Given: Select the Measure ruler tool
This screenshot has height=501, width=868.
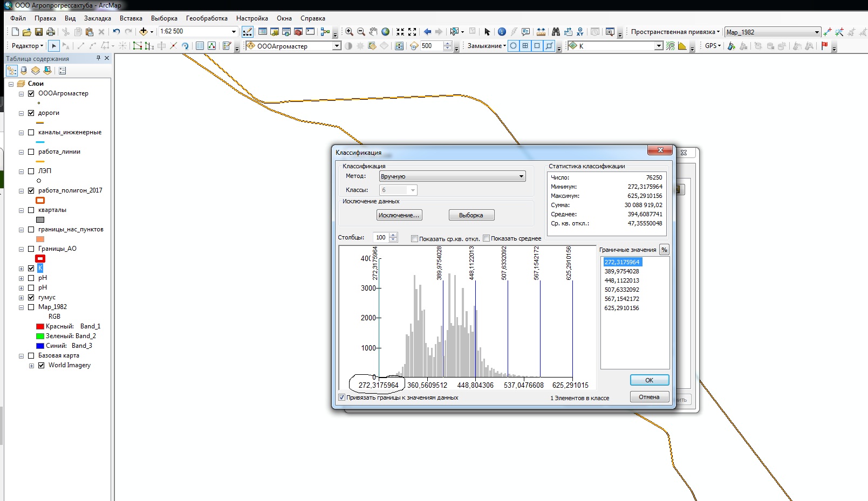Looking at the screenshot, I should [541, 32].
